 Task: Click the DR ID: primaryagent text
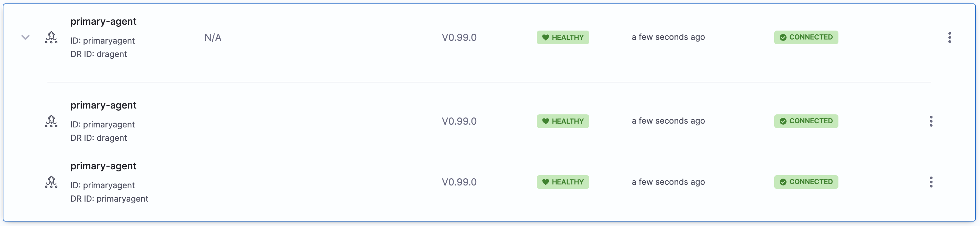109,199
